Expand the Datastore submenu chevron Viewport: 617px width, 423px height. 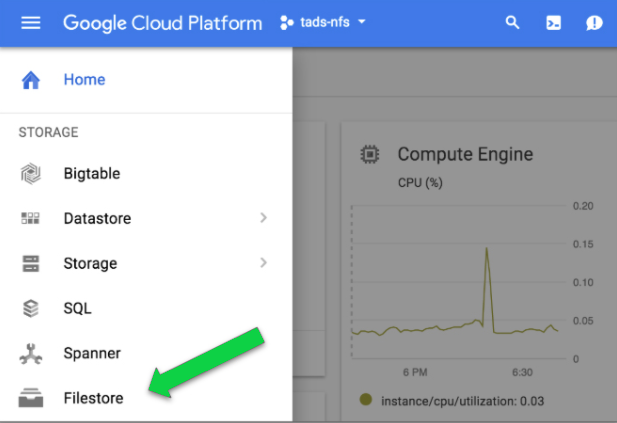pyautogui.click(x=263, y=218)
